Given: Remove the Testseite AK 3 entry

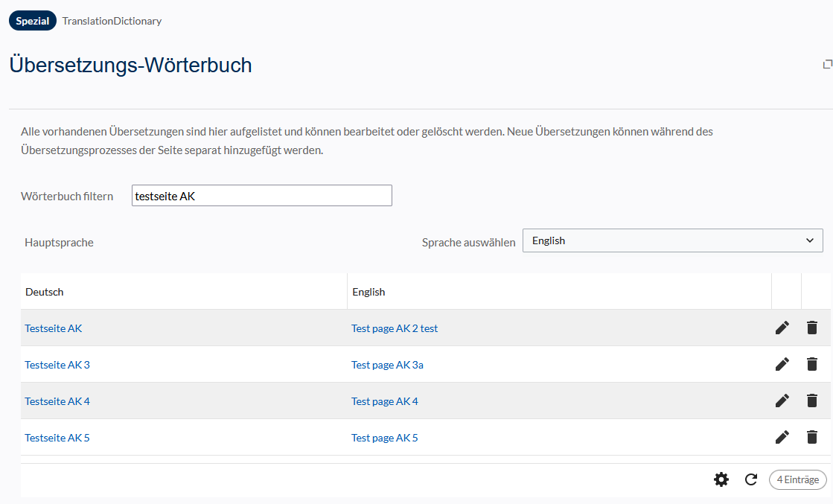Looking at the screenshot, I should (x=812, y=364).
